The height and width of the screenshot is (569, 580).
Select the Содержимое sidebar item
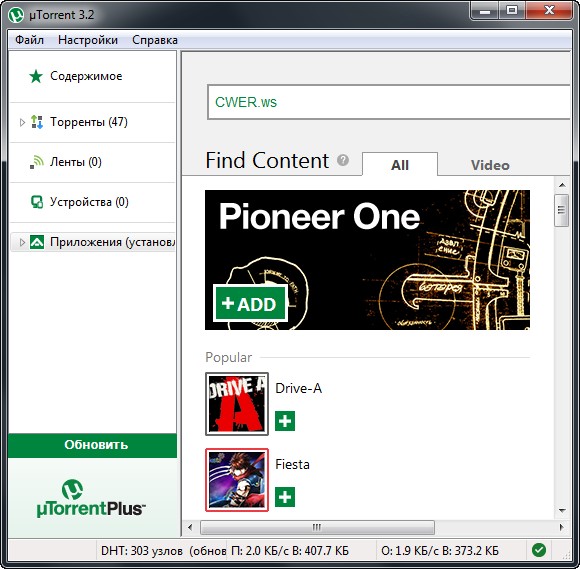(x=92, y=76)
